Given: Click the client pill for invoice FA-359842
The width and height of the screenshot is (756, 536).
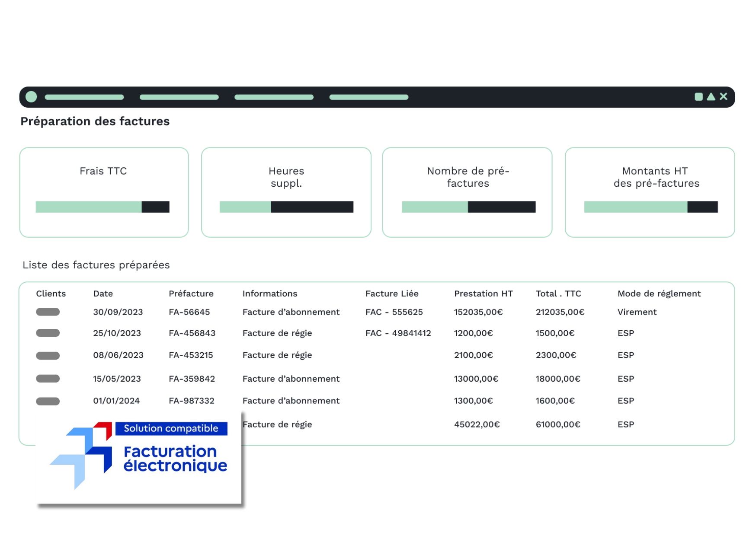Looking at the screenshot, I should coord(48,379).
